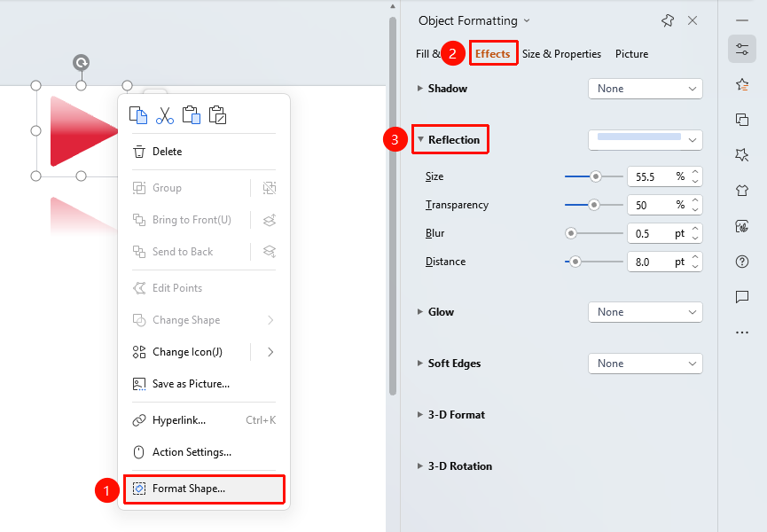
Task: Open the three-dot more options in sidebar
Action: coord(742,332)
